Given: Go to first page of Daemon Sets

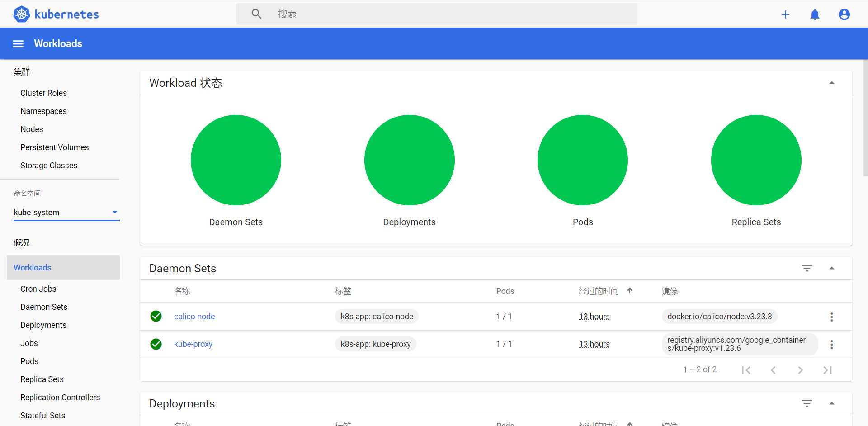Looking at the screenshot, I should tap(746, 370).
